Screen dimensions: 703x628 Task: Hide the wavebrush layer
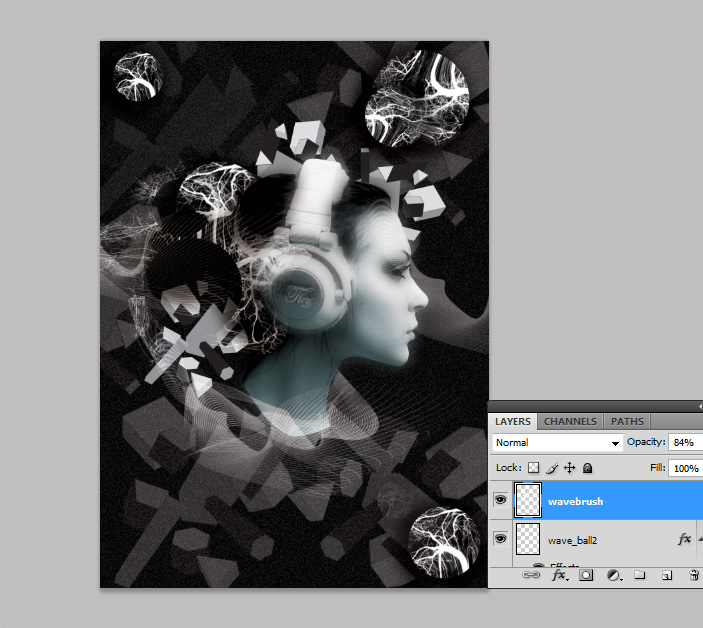tap(501, 498)
